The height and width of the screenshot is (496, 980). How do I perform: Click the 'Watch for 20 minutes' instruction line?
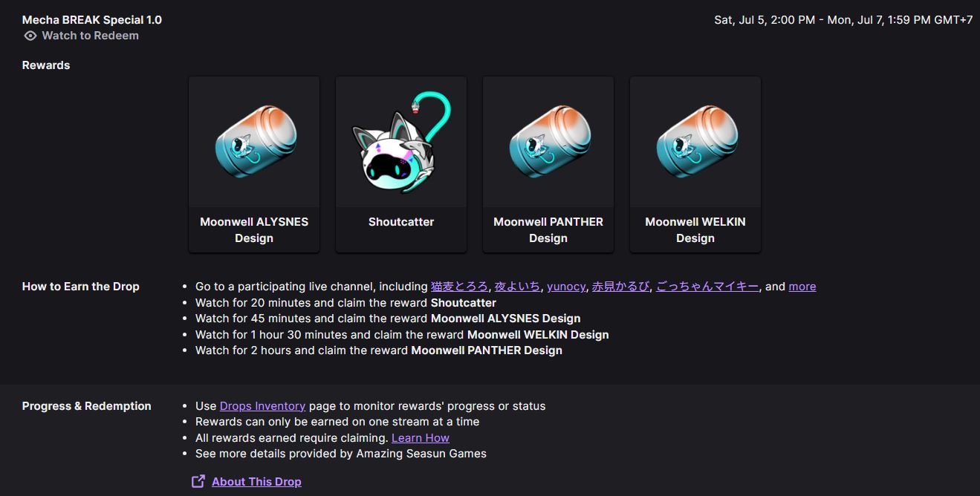(x=345, y=303)
